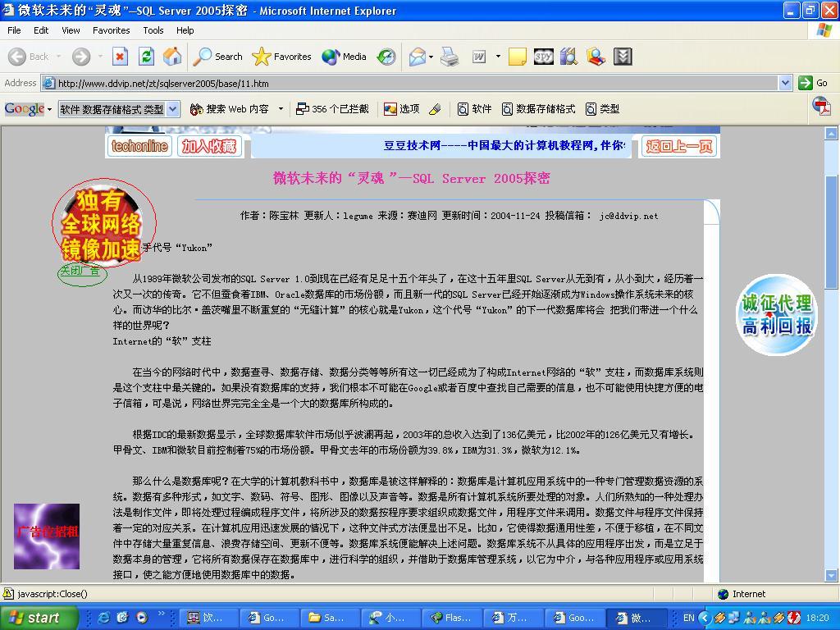Click the vertical scrollbar down arrow

[x=832, y=576]
